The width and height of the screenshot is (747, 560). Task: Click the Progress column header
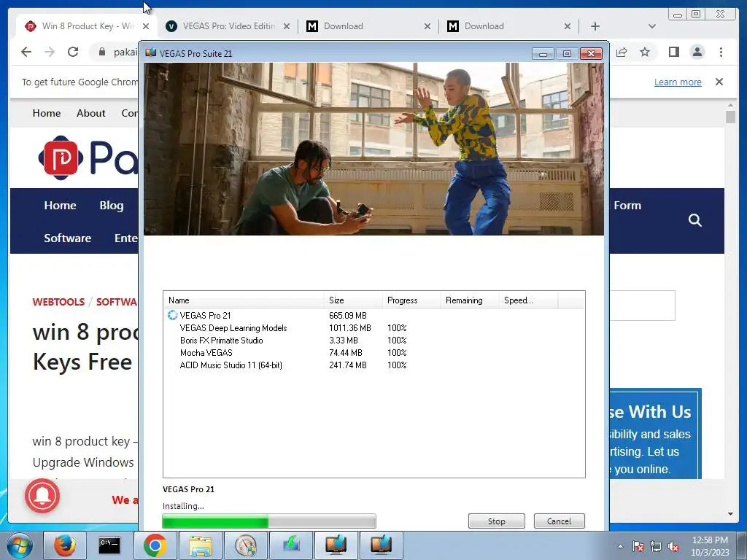(x=411, y=300)
